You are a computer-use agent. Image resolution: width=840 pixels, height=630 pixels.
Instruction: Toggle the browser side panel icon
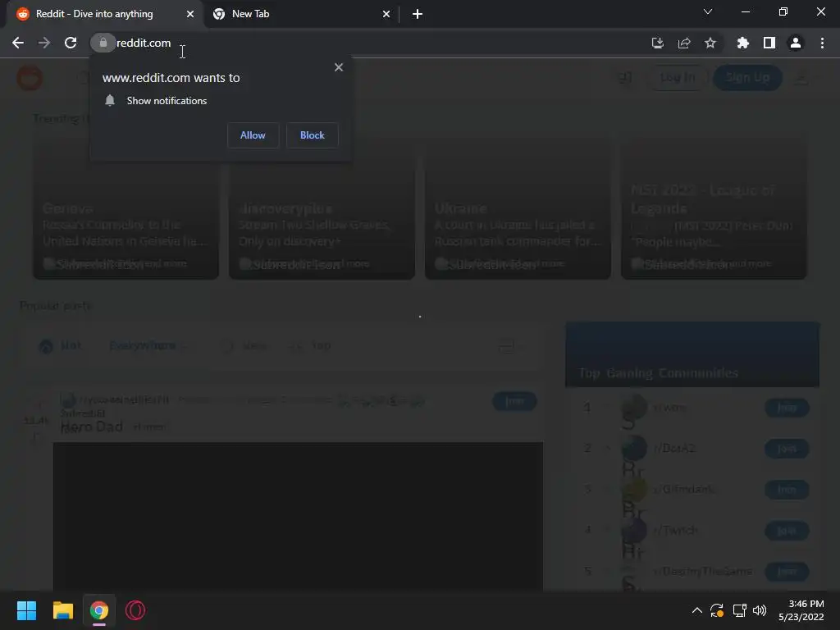[769, 43]
